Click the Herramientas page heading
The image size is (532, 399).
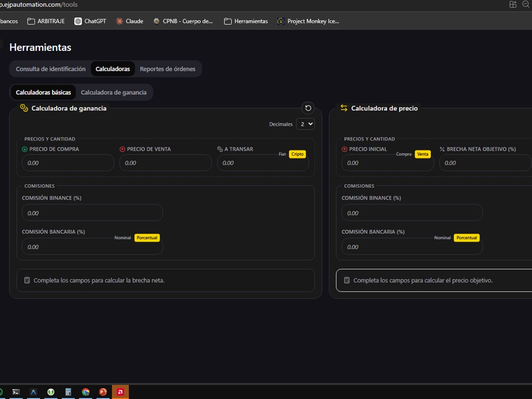pos(40,48)
